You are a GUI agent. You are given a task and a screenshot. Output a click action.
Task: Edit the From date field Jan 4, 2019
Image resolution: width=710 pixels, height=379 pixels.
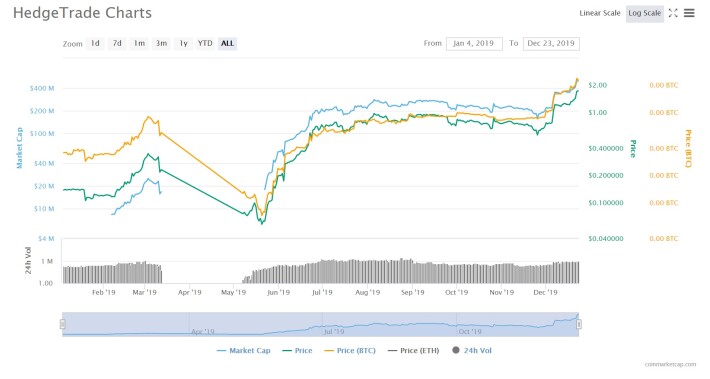click(x=474, y=43)
